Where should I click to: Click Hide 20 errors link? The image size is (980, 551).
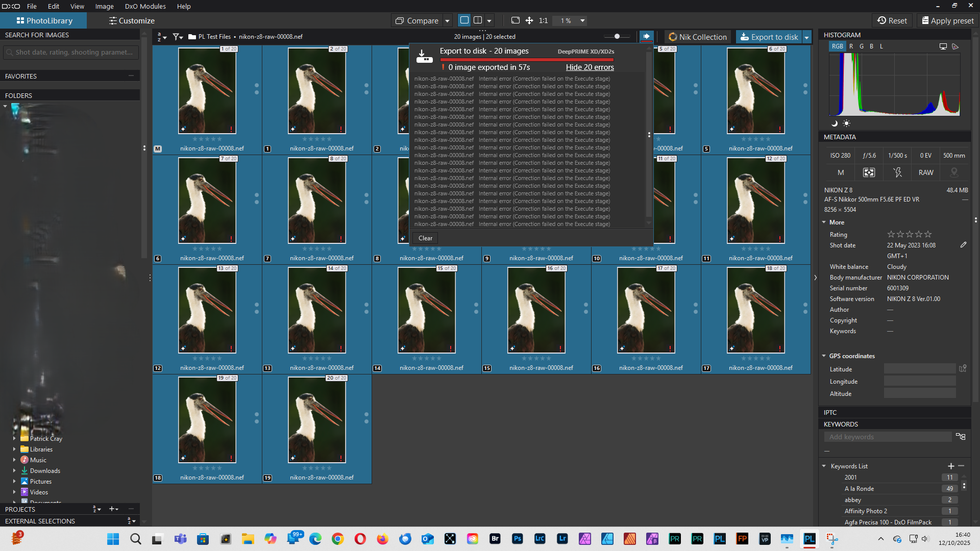coord(590,67)
